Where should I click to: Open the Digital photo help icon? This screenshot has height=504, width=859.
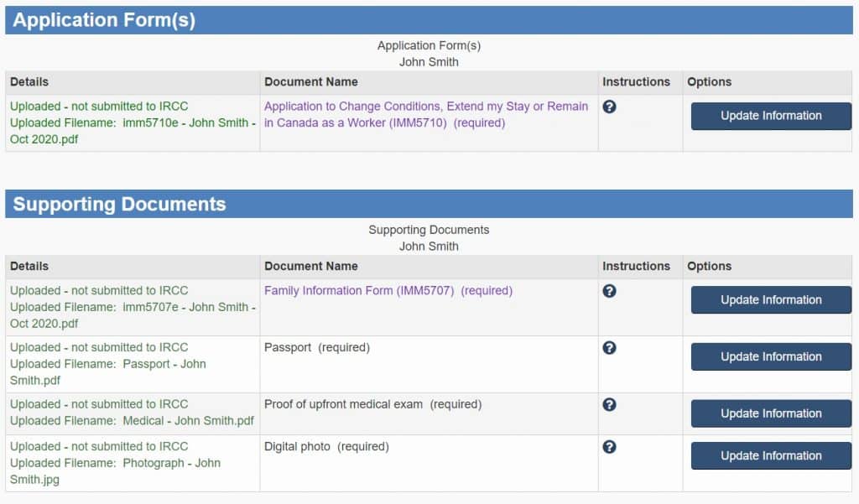point(610,447)
